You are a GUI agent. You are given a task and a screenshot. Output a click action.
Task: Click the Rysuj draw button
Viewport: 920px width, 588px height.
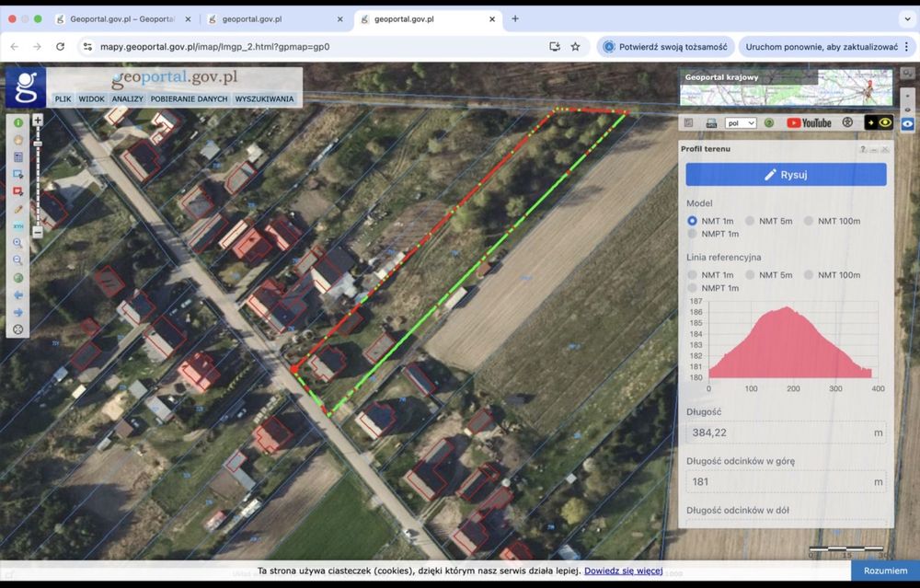point(786,175)
